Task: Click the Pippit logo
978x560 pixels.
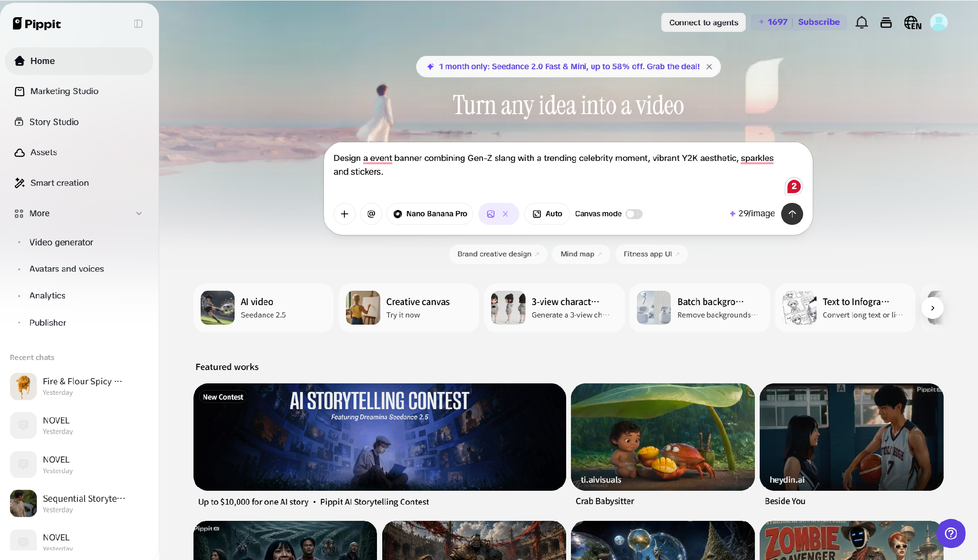Action: (37, 24)
